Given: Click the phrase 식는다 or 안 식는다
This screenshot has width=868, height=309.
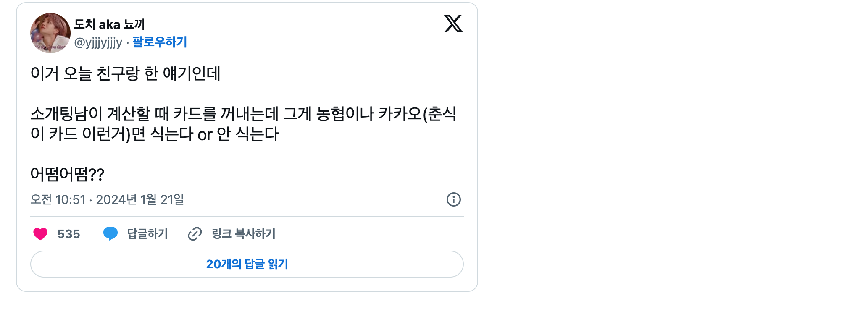Looking at the screenshot, I should pos(214,134).
